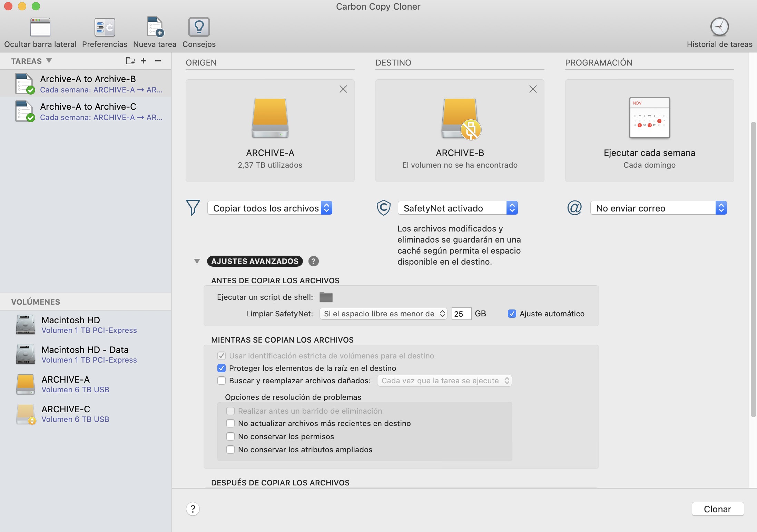Screen dimensions: 757x532
Task: Open Historial de tareas clock icon
Action: pos(719,27)
